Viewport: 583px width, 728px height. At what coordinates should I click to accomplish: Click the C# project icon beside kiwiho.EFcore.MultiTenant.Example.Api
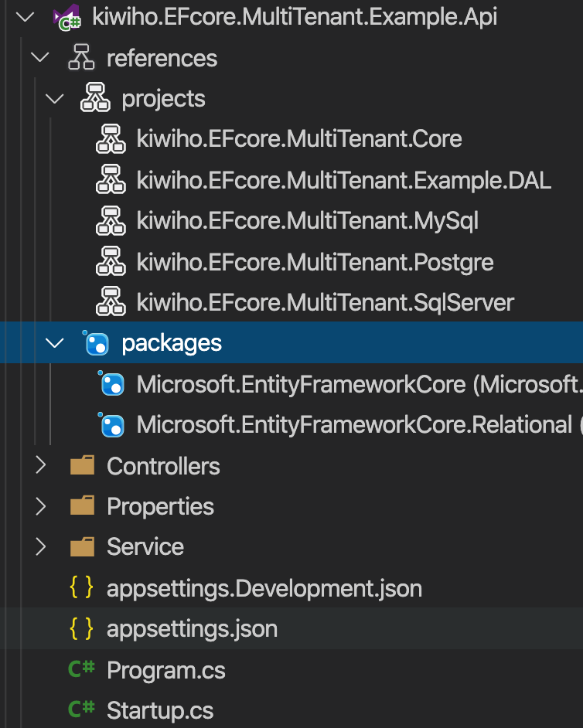tap(67, 17)
